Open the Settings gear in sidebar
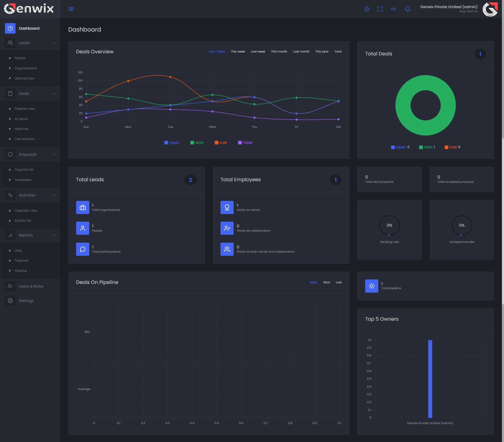This screenshot has width=504, height=442. (10, 301)
